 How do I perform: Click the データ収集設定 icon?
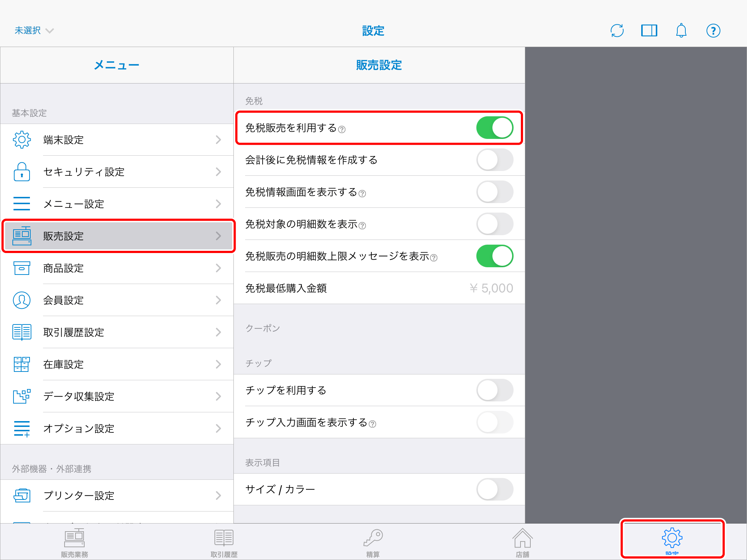point(22,396)
